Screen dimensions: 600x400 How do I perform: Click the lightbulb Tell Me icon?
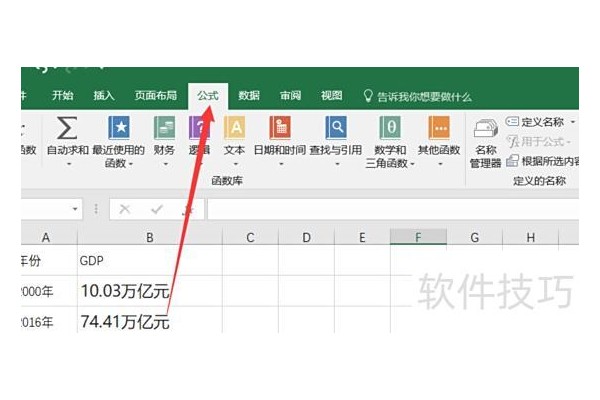pos(368,96)
